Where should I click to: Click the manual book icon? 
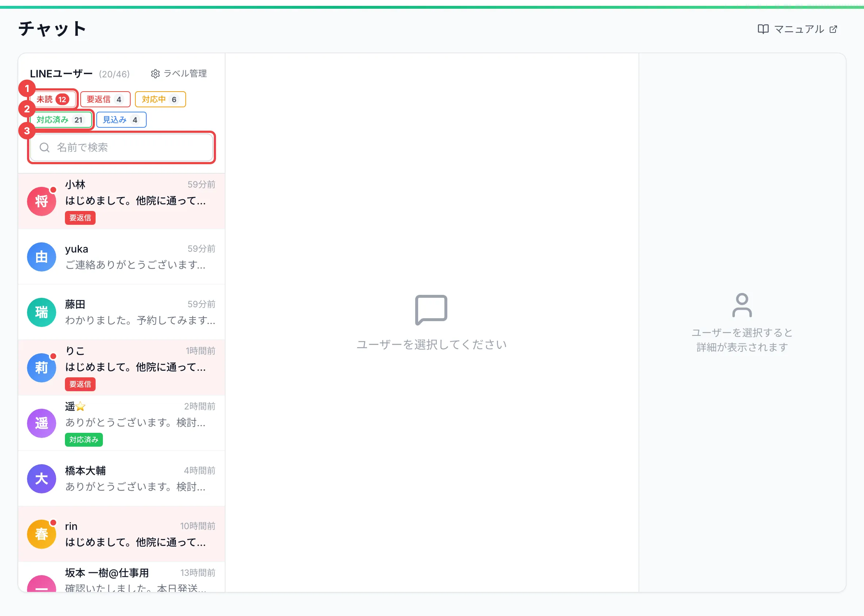pyautogui.click(x=763, y=29)
